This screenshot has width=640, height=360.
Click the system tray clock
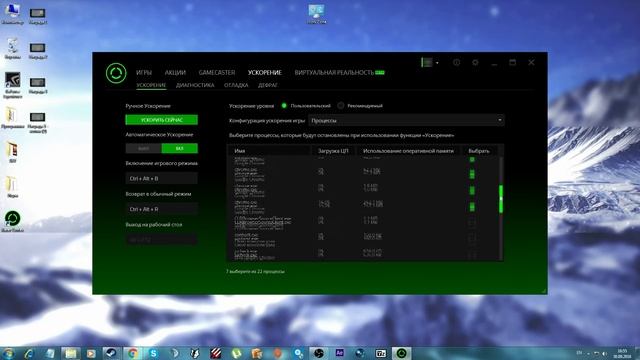[622, 353]
